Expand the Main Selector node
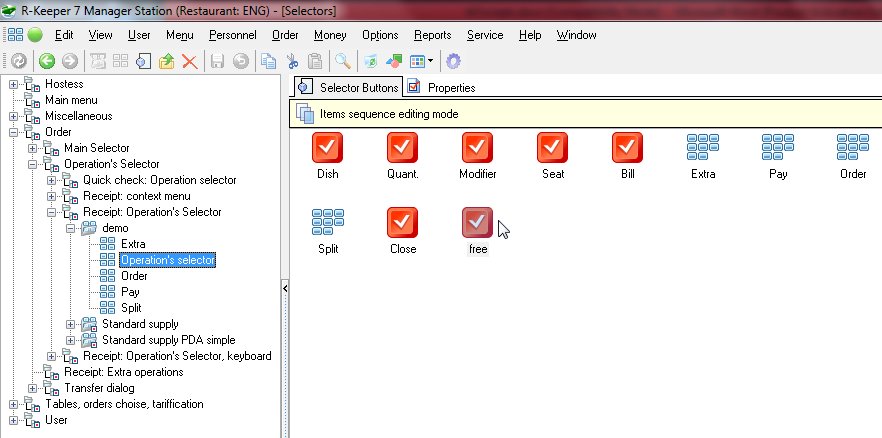 [32, 148]
